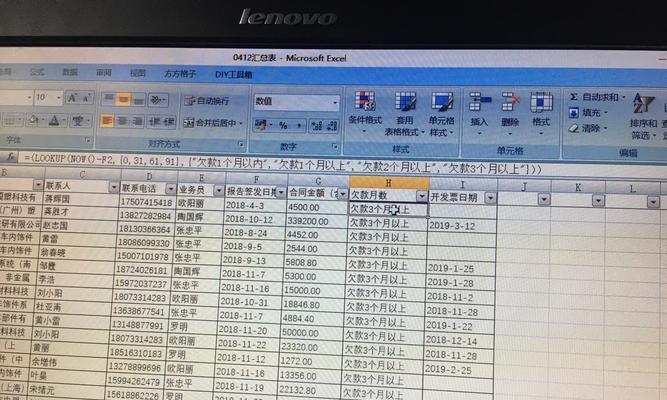Open 套用表格格式 table format gallery
The height and width of the screenshot is (400, 667).
pos(405,114)
